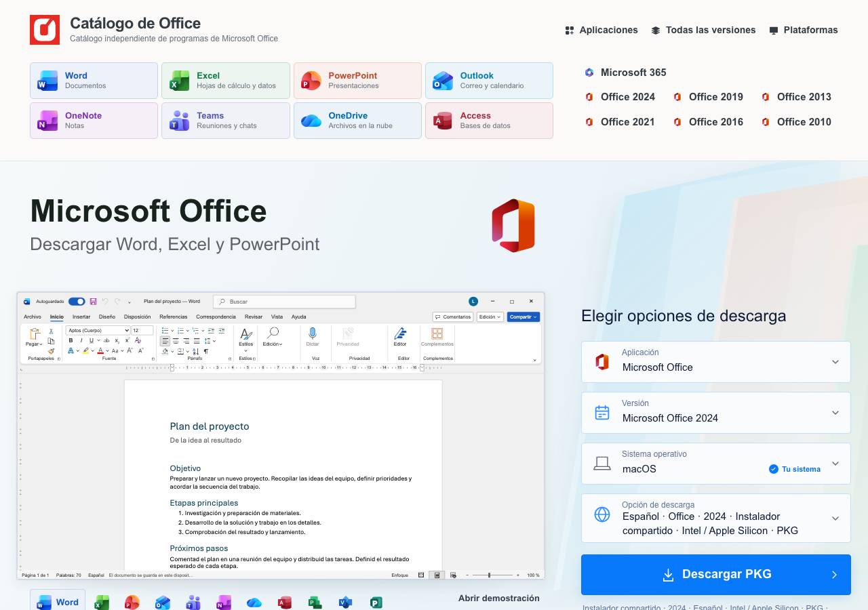Open Todas las versiones in top navigation

703,30
